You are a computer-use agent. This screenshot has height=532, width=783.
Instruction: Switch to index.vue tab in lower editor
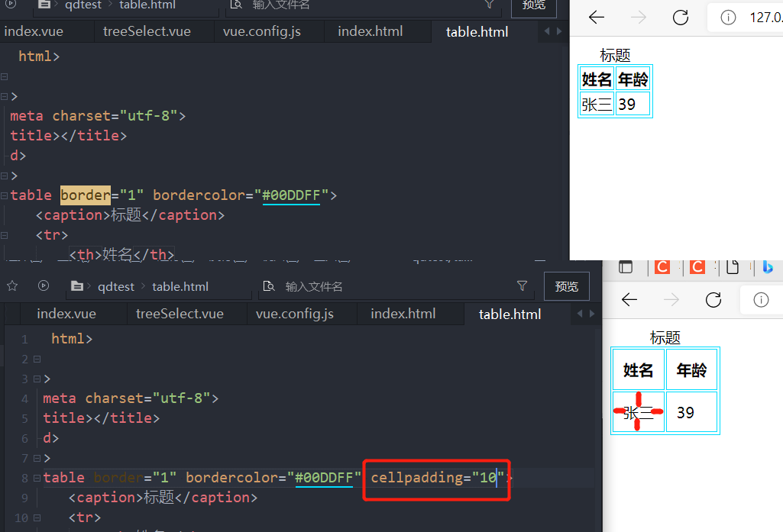pyautogui.click(x=66, y=314)
